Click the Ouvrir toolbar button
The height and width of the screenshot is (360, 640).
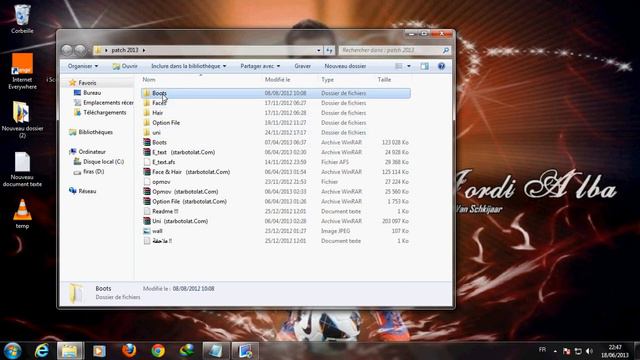tap(125, 66)
